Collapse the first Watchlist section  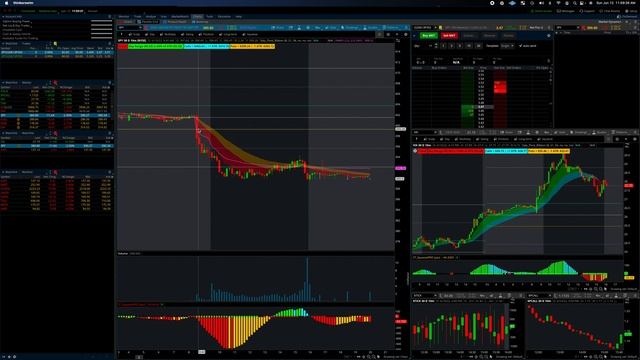3,44
